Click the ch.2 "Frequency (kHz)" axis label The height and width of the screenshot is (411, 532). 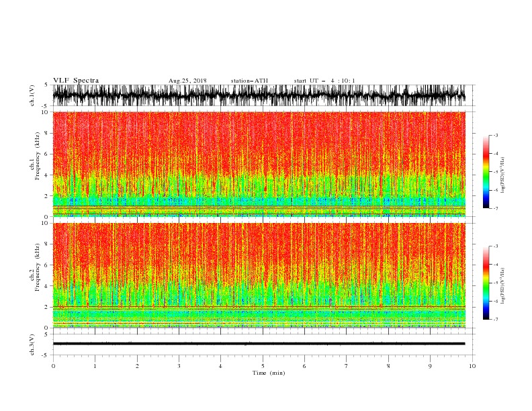click(x=38, y=267)
